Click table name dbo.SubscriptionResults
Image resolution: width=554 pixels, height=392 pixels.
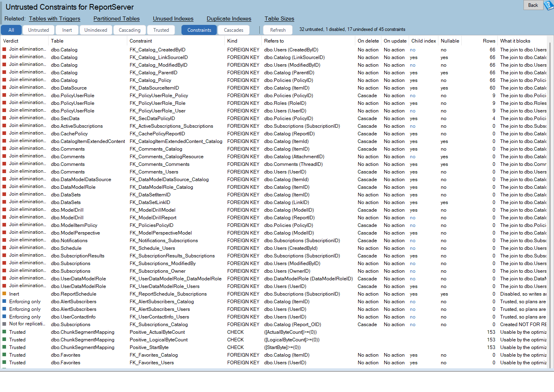(x=77, y=256)
